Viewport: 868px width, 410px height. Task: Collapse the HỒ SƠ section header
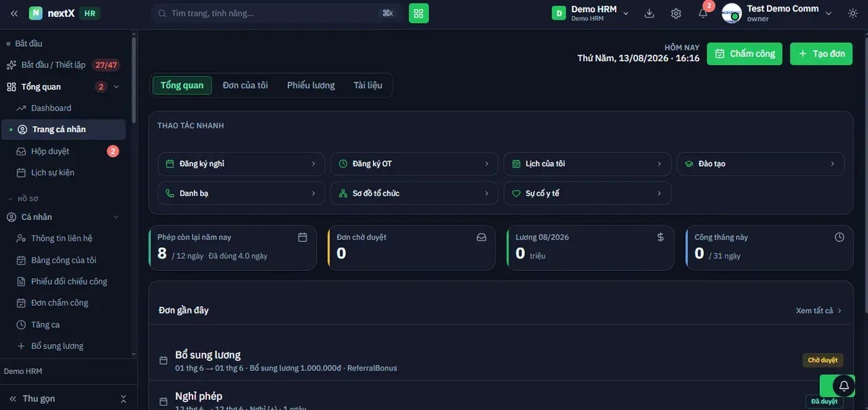coord(28,199)
